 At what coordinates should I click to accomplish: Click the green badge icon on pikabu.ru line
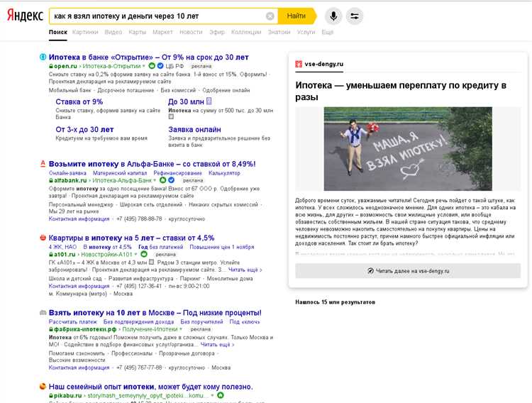[221, 395]
